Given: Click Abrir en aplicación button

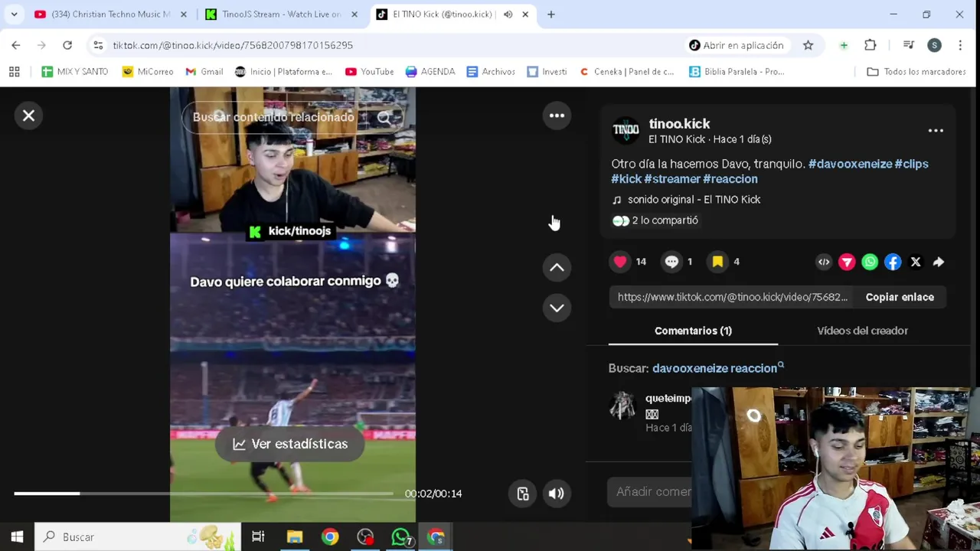Looking at the screenshot, I should (x=736, y=45).
